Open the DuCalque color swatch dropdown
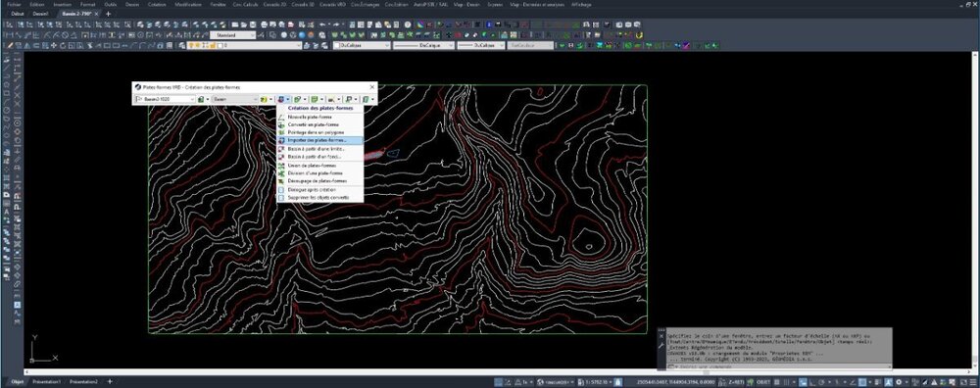Screen dimensions: 980x388 (362, 46)
